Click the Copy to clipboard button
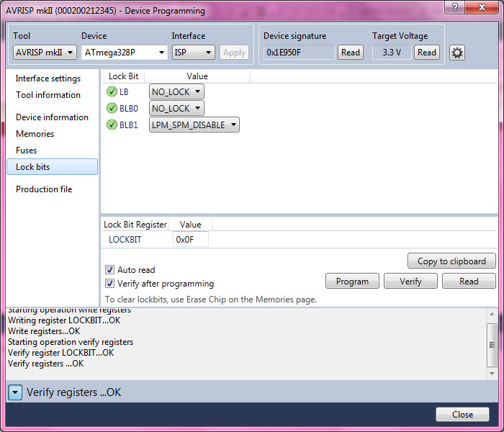Viewport: 504px width, 432px height. click(451, 261)
